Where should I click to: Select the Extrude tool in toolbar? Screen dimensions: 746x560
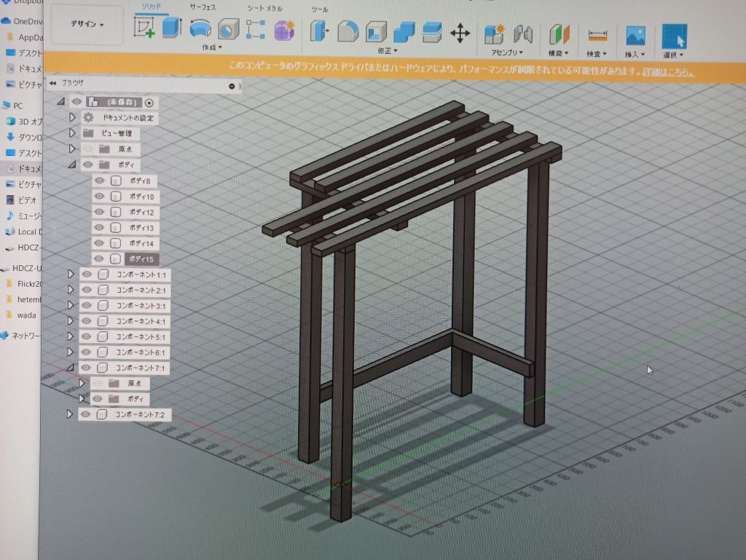[x=170, y=28]
